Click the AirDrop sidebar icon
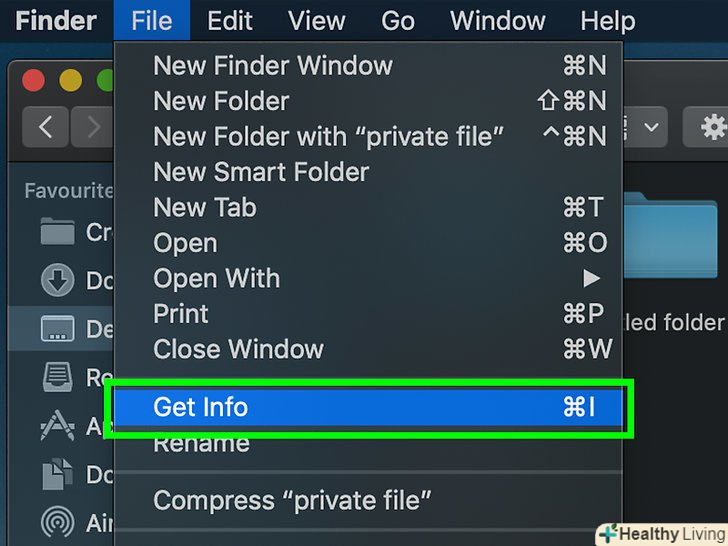The image size is (728, 546). click(57, 521)
